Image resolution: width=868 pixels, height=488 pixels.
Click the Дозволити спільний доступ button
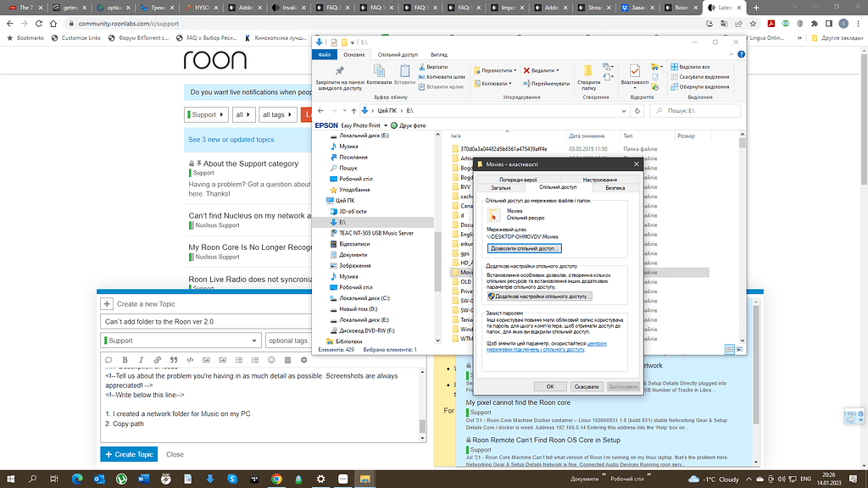coord(524,248)
